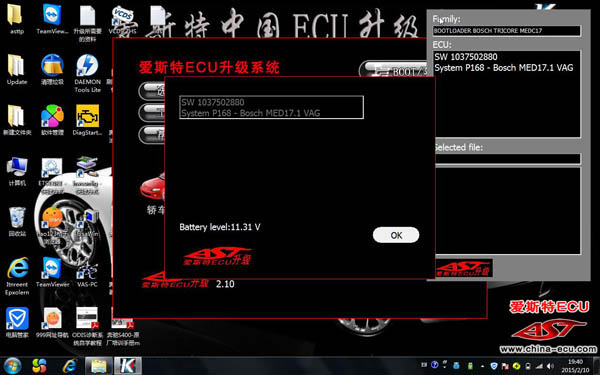Open the DiagStart desktop icon

87,120
